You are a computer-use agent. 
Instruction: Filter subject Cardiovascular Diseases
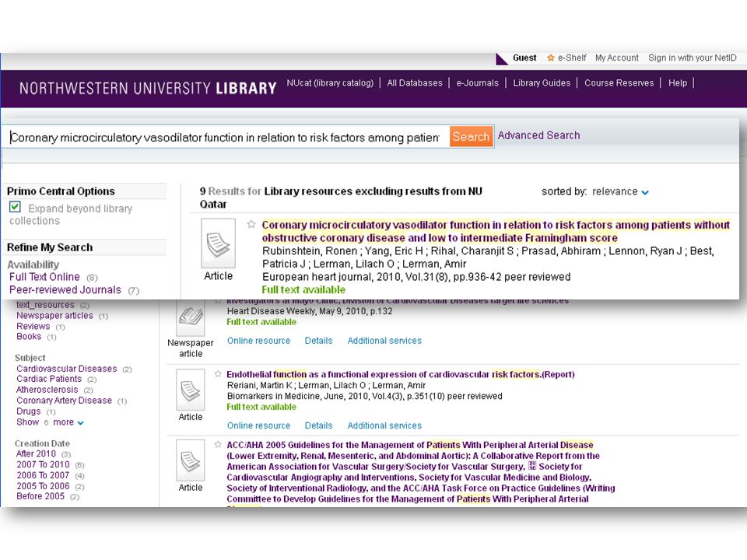(67, 369)
